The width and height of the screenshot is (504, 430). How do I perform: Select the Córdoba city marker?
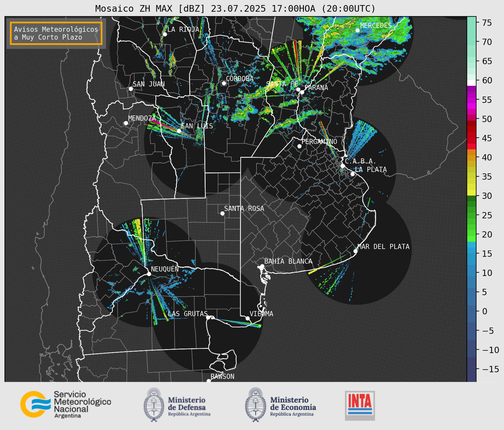[x=224, y=83]
